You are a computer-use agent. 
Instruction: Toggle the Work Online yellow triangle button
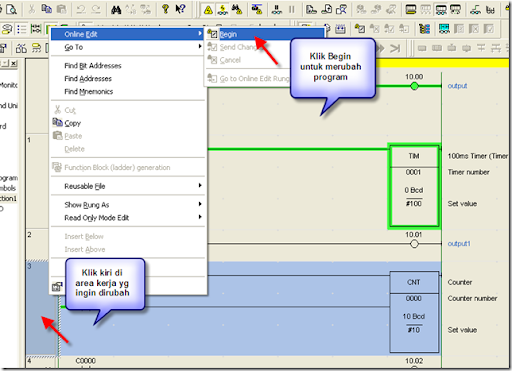click(208, 10)
